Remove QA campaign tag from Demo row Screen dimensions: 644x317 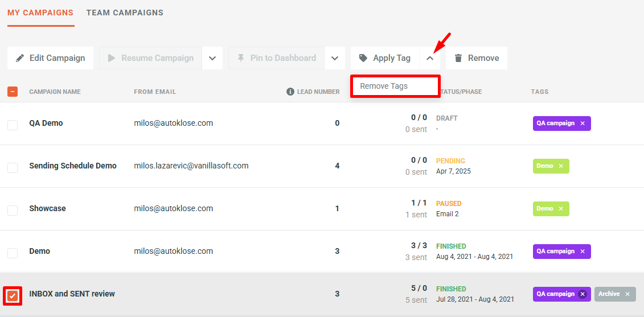(x=582, y=252)
